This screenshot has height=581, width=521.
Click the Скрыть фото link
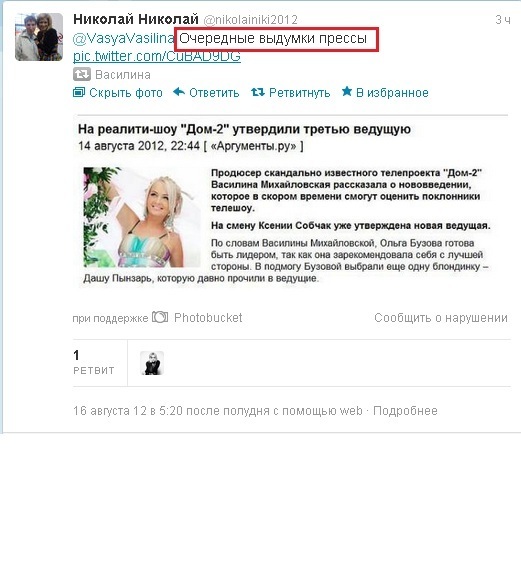click(126, 93)
